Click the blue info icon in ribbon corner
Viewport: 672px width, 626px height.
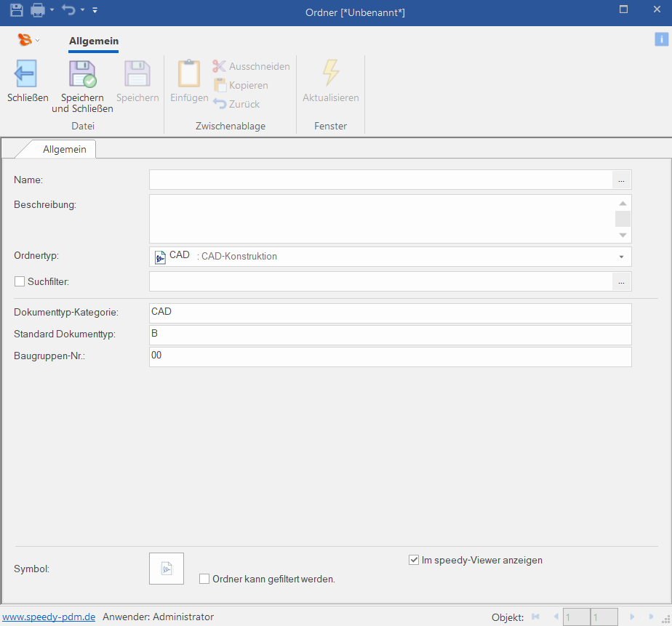[661, 39]
